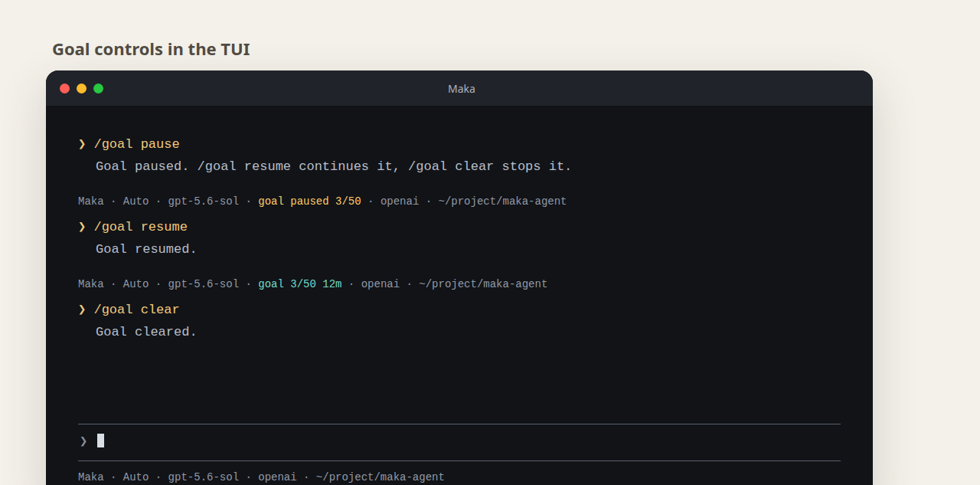Click 'Auto' in the paused status line
The image size is (980, 485).
136,202
